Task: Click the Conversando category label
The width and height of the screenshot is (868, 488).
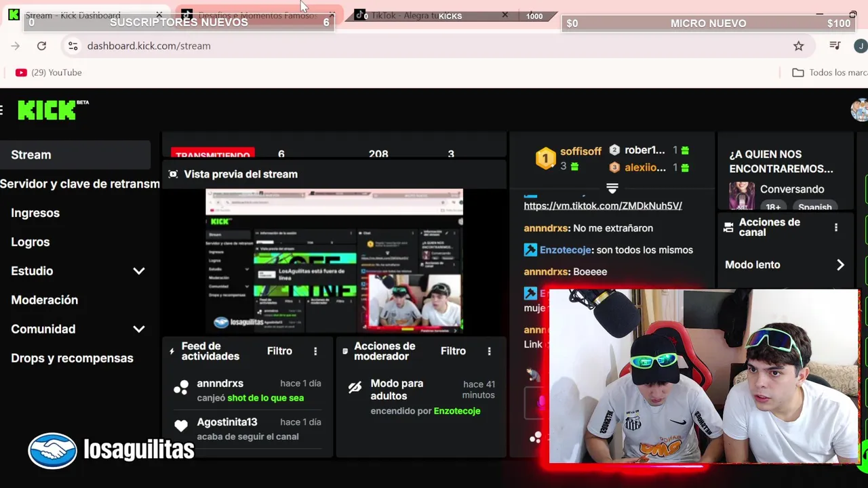Action: tap(792, 189)
